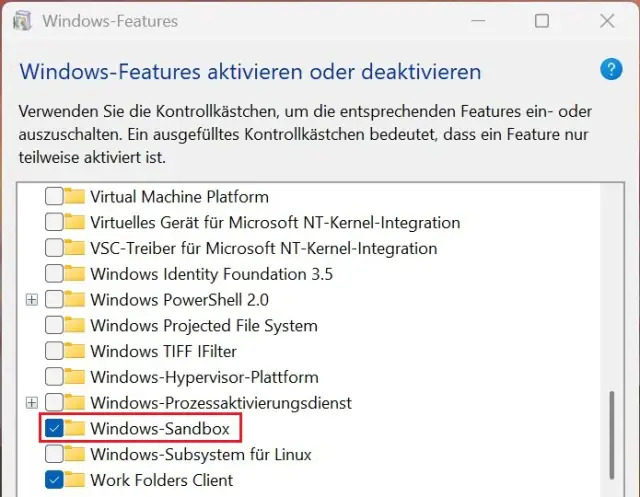
Task: Click the folder icon next to Windows TIFF IFilter
Action: (75, 351)
